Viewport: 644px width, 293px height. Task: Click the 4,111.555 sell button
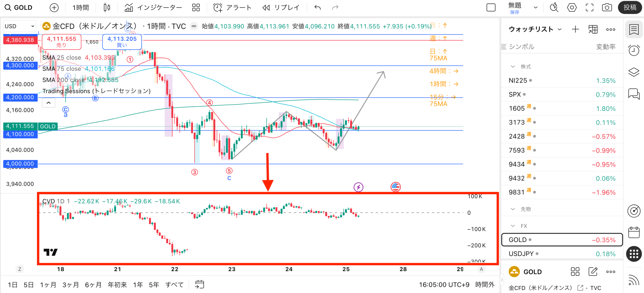click(x=61, y=42)
